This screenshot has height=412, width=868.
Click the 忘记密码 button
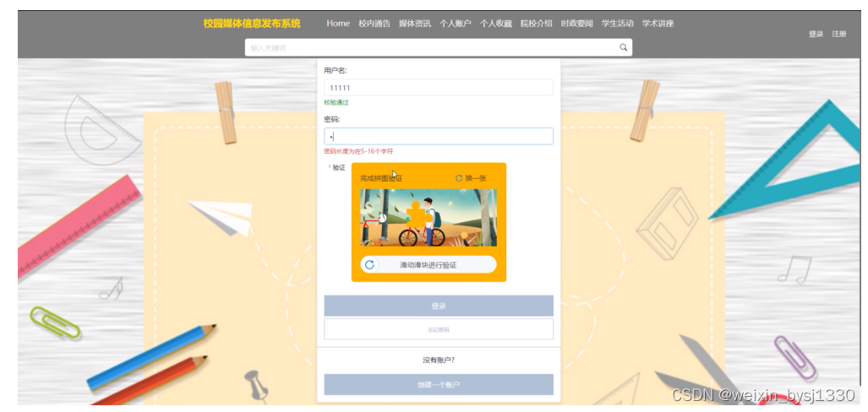point(439,329)
